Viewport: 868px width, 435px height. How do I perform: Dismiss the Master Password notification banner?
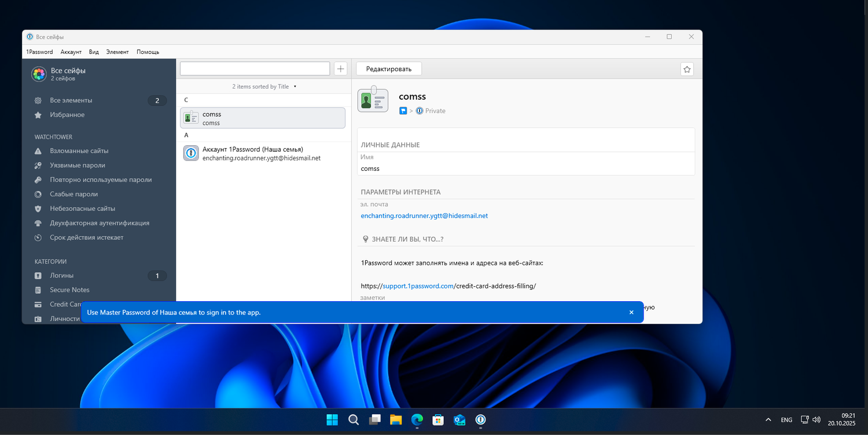[x=631, y=312]
